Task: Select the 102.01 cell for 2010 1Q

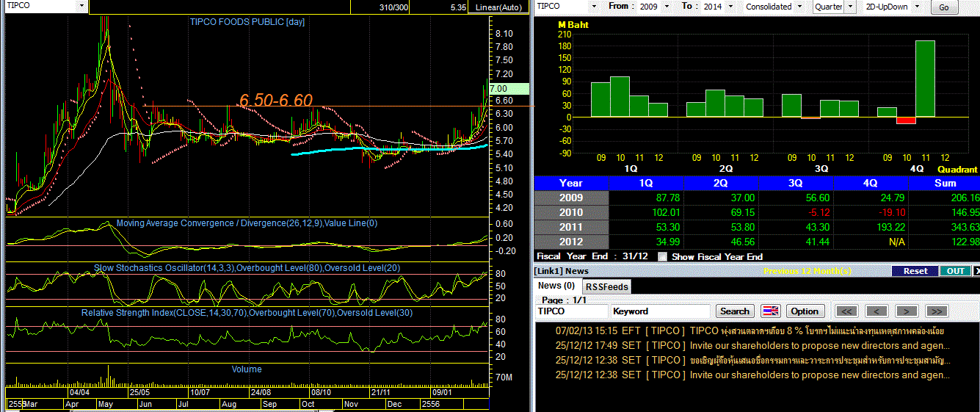Action: click(x=647, y=212)
